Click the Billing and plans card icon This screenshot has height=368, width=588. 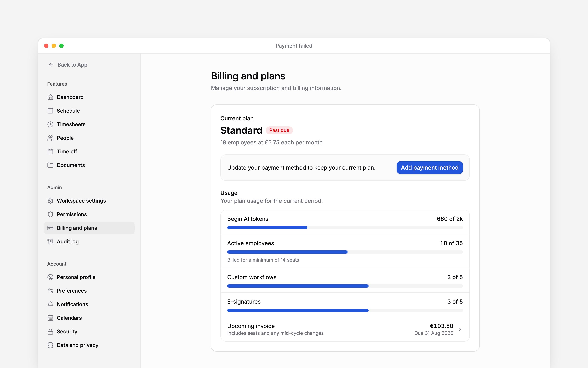pyautogui.click(x=50, y=228)
